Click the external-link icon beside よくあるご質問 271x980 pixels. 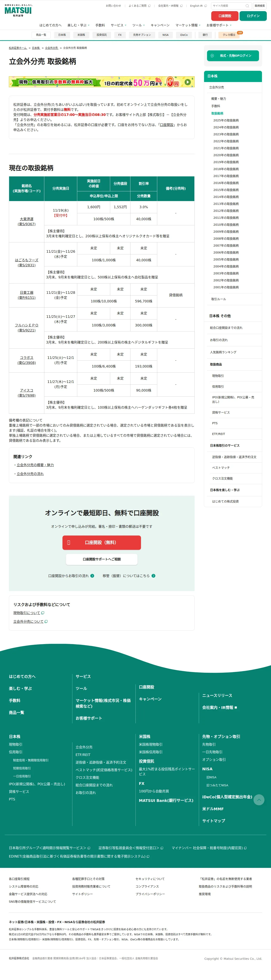149,6
